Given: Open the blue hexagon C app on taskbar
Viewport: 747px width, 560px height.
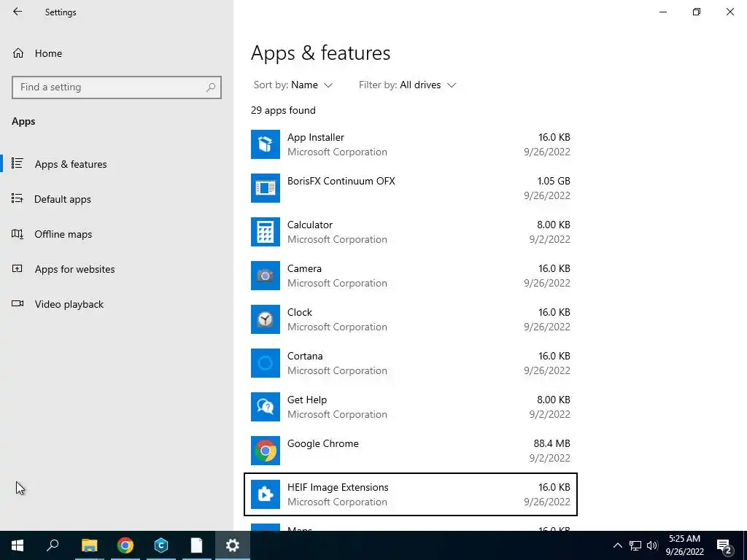Looking at the screenshot, I should [x=161, y=545].
